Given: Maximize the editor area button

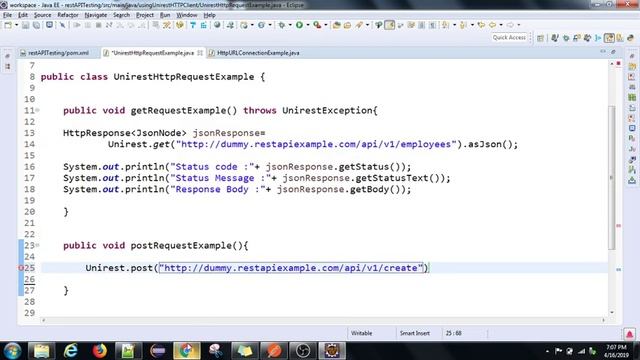Looking at the screenshot, I should click(613, 52).
